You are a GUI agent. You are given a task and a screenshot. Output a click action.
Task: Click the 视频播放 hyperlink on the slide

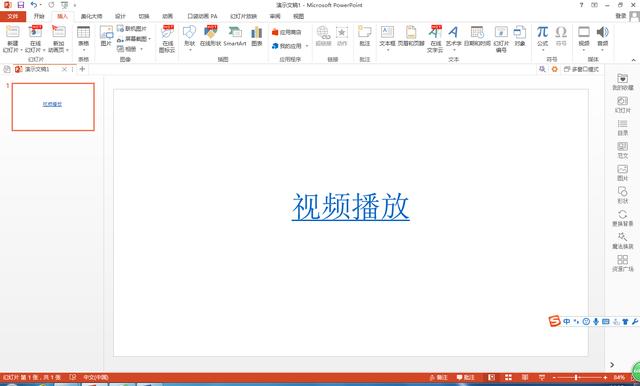click(x=351, y=207)
